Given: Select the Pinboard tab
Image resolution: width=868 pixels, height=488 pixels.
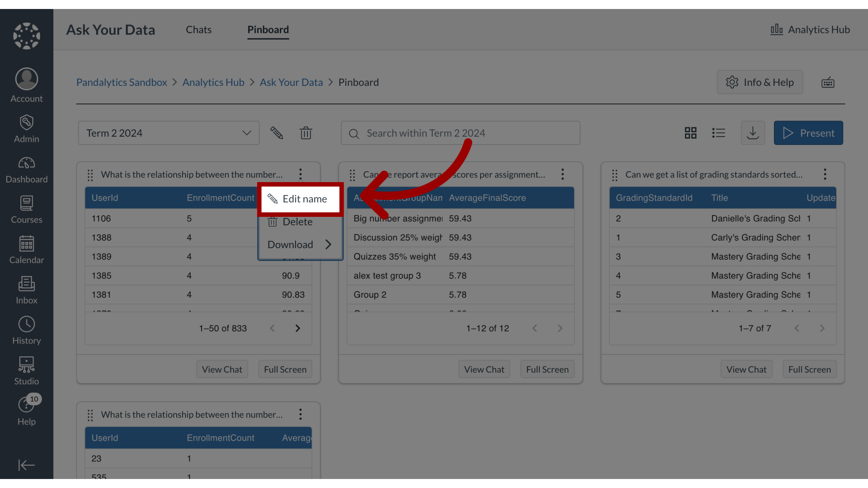Looking at the screenshot, I should point(268,29).
